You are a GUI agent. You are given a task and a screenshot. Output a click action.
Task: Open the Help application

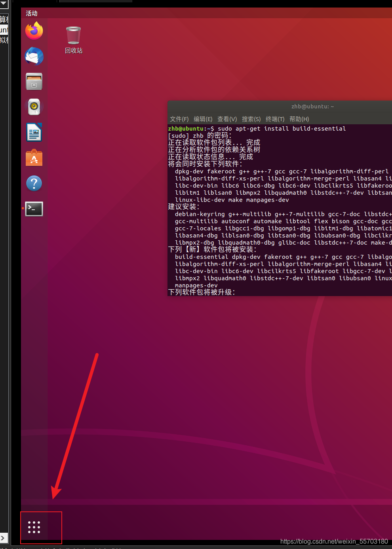tap(34, 183)
